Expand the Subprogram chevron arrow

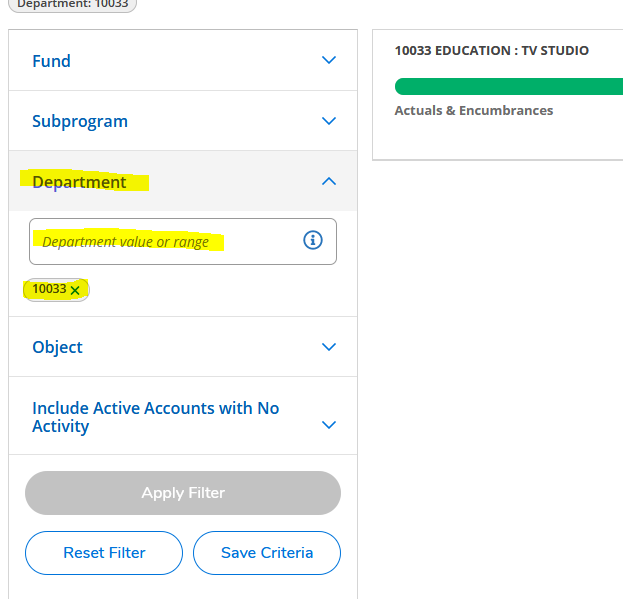coord(329,121)
